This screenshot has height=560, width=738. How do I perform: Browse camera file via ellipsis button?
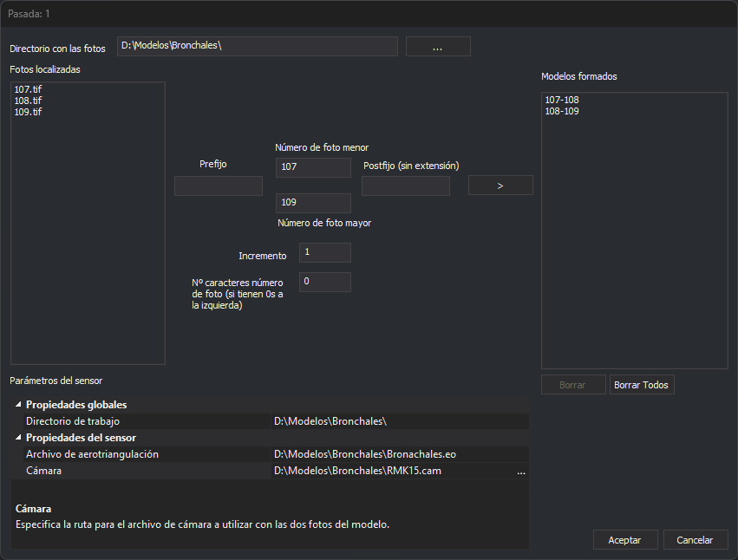click(x=521, y=471)
